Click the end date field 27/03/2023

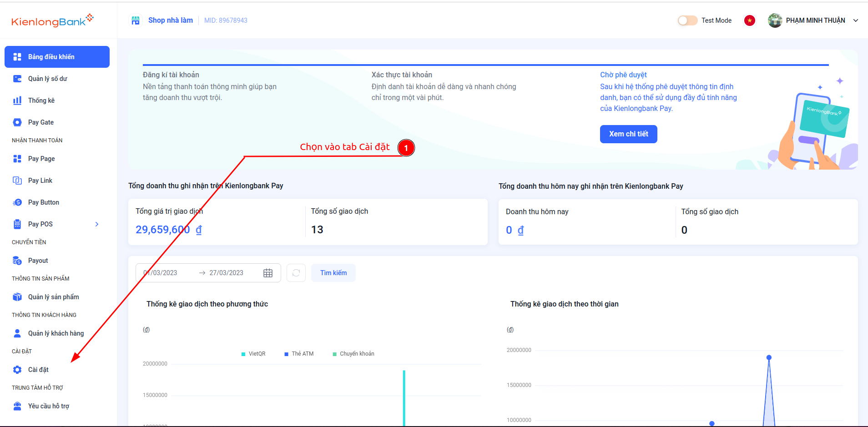227,273
